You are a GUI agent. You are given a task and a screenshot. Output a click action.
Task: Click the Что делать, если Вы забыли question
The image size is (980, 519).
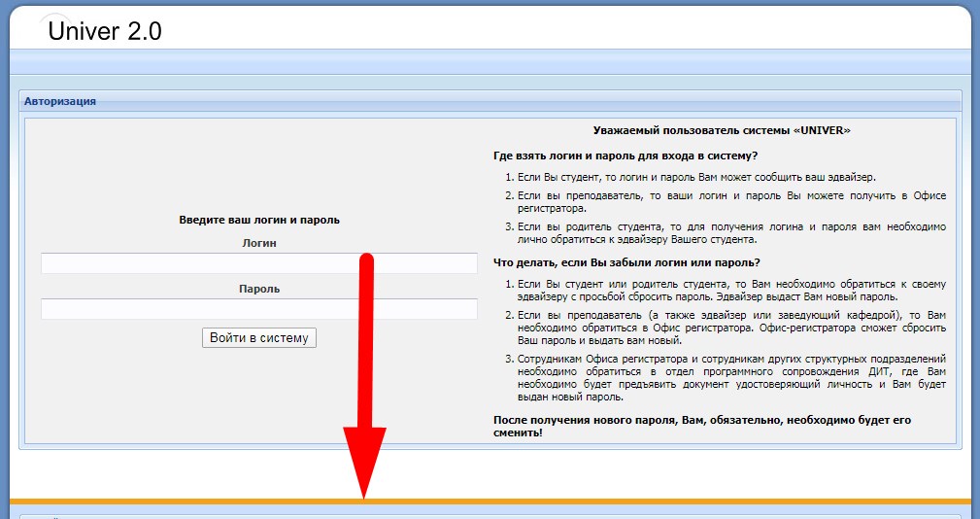coord(626,262)
